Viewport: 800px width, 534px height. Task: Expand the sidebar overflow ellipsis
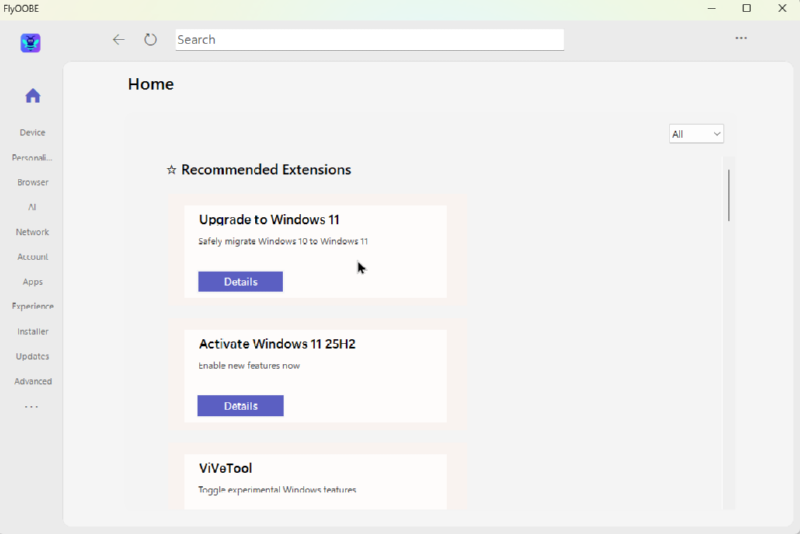click(32, 407)
